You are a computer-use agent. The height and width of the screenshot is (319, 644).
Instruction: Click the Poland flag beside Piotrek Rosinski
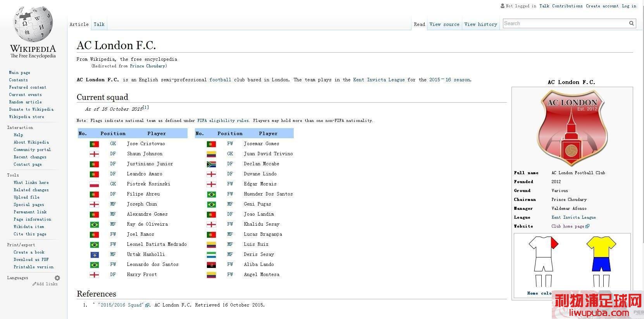[94, 184]
